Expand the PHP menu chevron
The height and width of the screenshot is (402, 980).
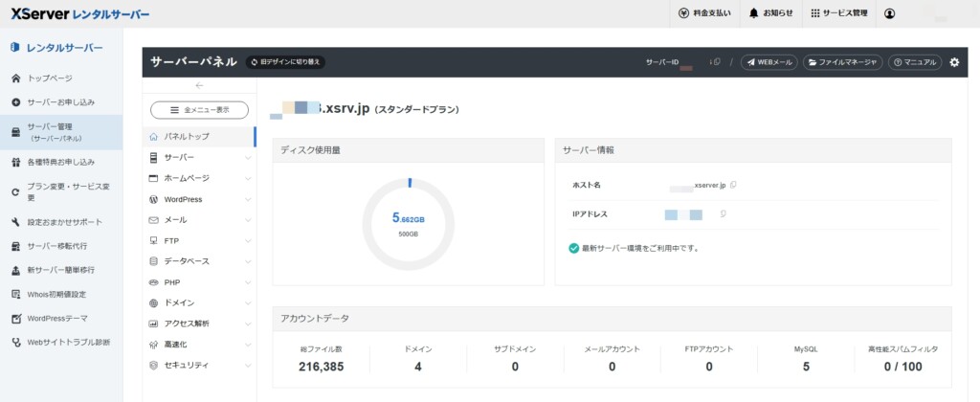(248, 282)
